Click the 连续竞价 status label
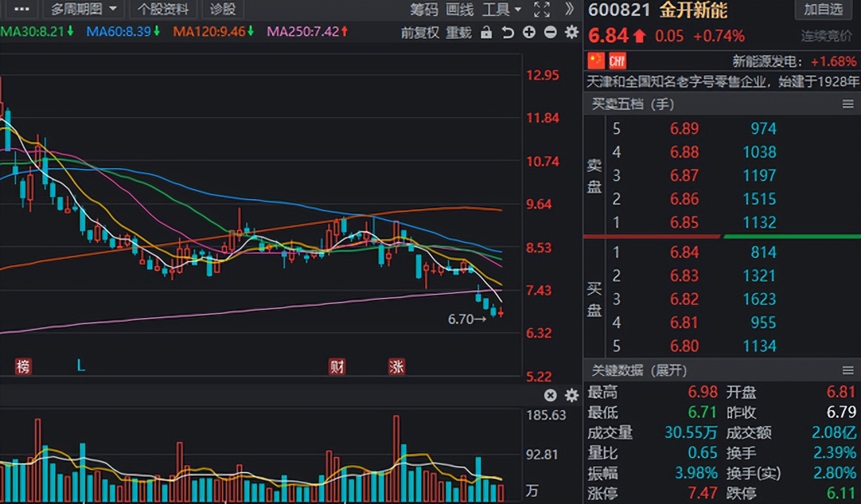Screen dimensions: 861x504 [827, 36]
